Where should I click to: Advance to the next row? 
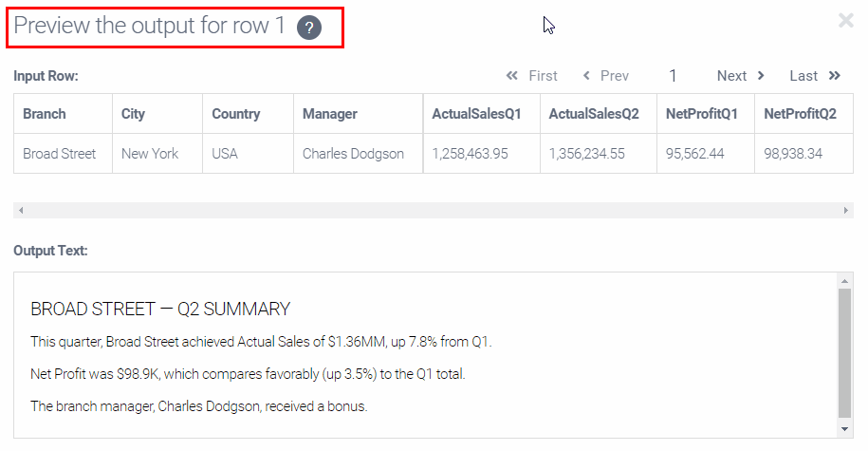[x=741, y=76]
